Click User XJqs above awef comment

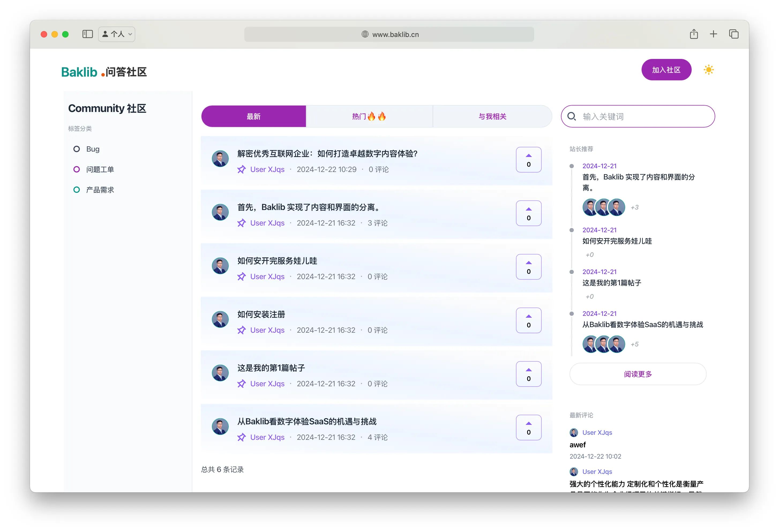click(597, 432)
